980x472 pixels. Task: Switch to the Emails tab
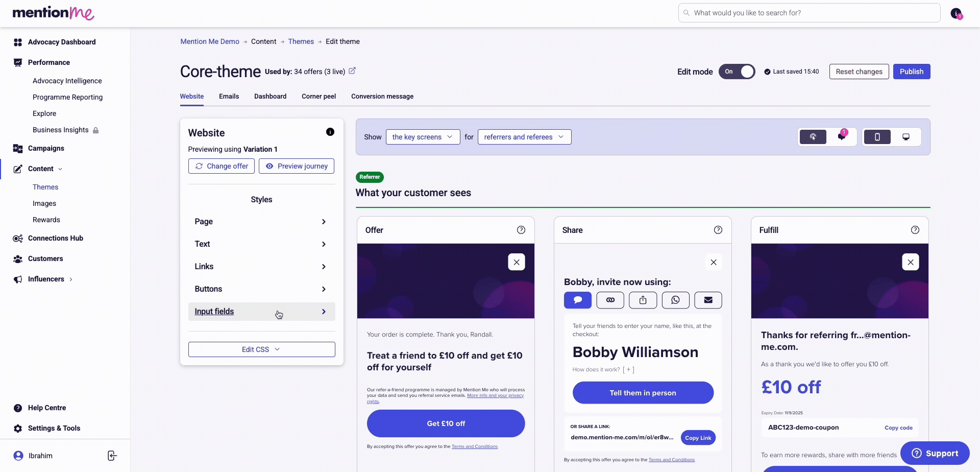(229, 96)
